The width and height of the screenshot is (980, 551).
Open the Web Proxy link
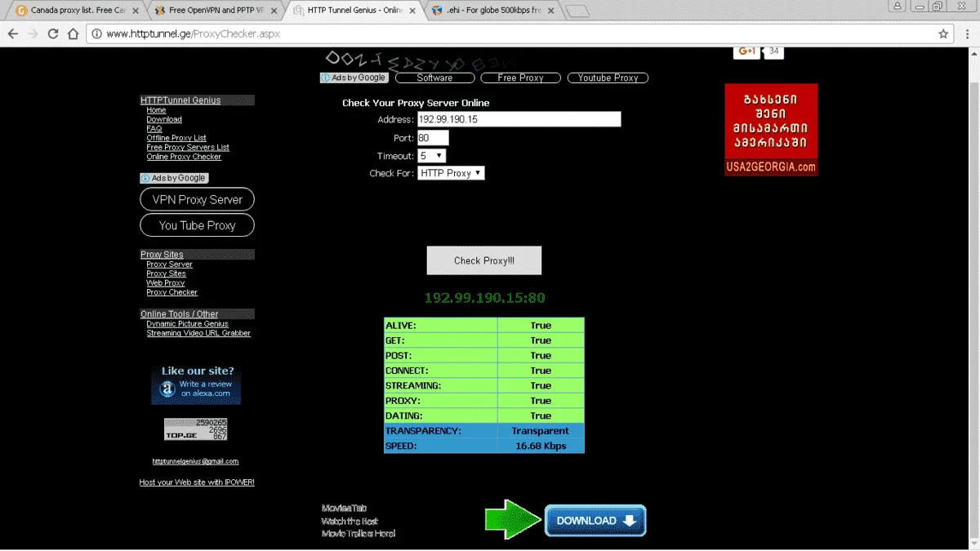point(165,283)
